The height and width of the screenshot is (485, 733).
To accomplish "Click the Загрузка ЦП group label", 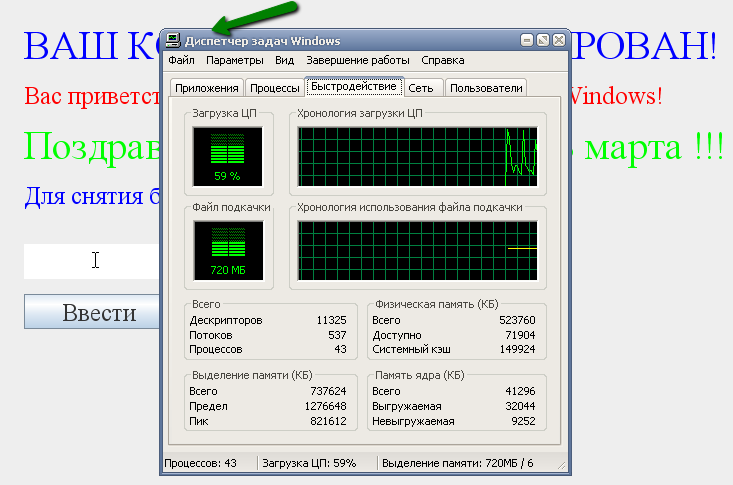I will pyautogui.click(x=224, y=113).
